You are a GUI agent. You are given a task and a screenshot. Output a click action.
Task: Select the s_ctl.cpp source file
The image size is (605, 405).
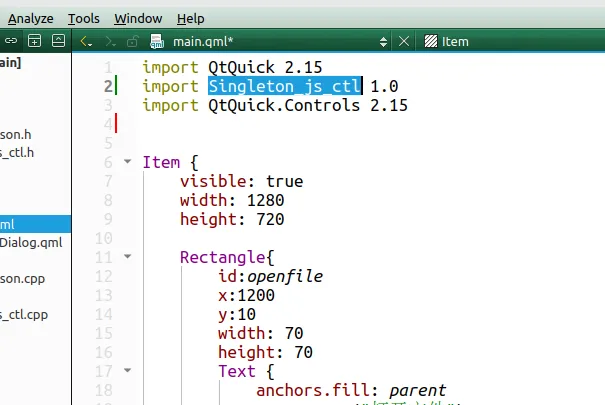24,314
